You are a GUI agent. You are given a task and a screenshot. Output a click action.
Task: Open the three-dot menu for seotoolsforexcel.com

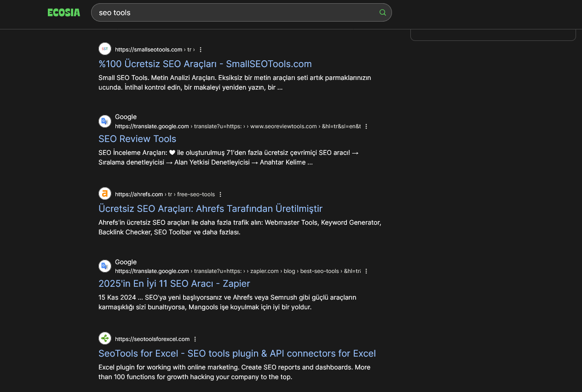(x=195, y=339)
